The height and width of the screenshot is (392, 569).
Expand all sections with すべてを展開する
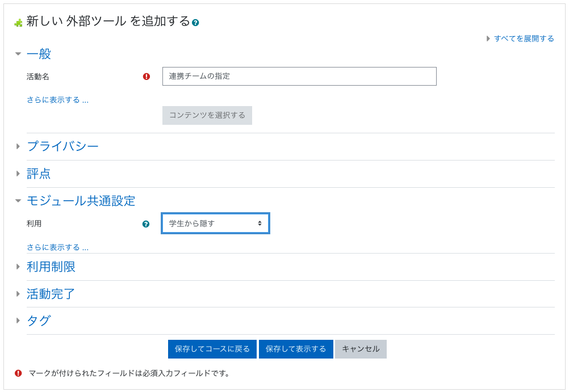(523, 39)
